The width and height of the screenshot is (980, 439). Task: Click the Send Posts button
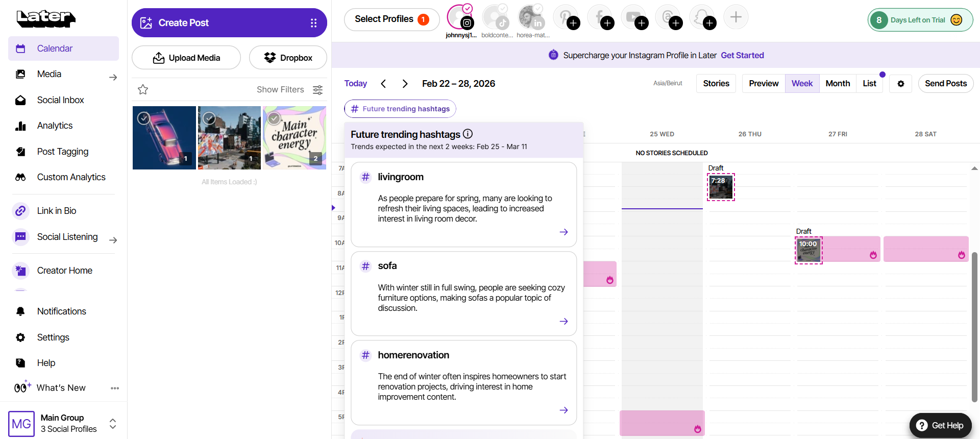point(946,84)
